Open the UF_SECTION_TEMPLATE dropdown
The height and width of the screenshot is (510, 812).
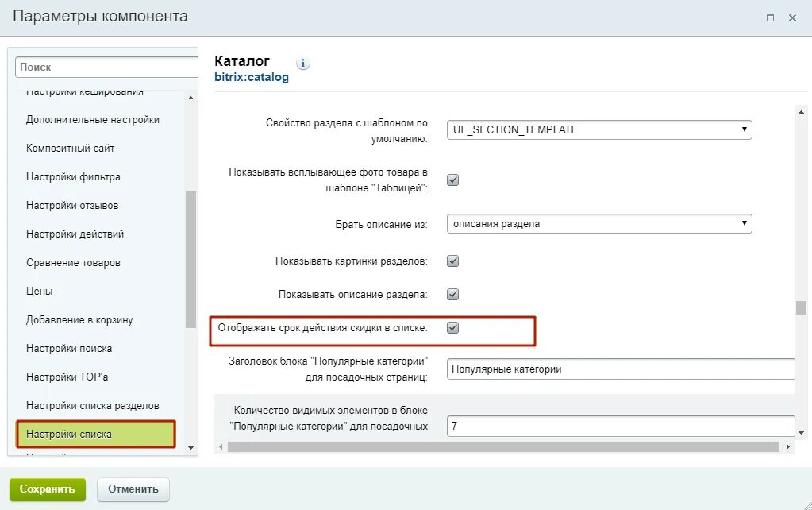click(599, 129)
